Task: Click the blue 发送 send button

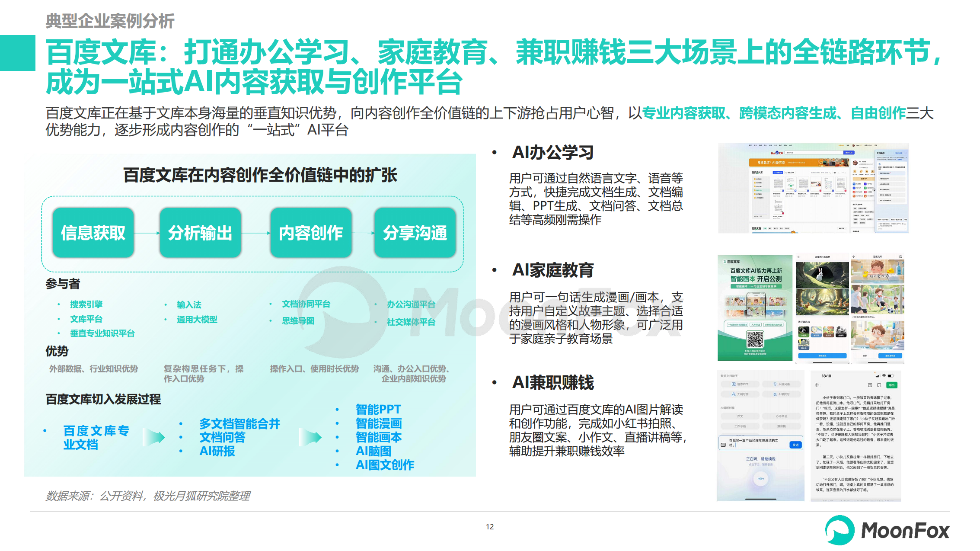Action: coord(795,445)
